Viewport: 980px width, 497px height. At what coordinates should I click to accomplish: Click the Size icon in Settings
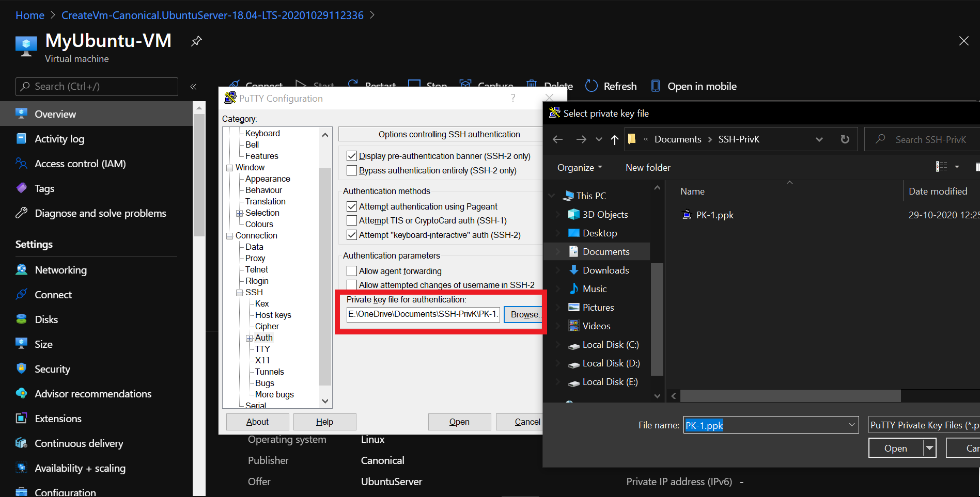pyautogui.click(x=21, y=344)
